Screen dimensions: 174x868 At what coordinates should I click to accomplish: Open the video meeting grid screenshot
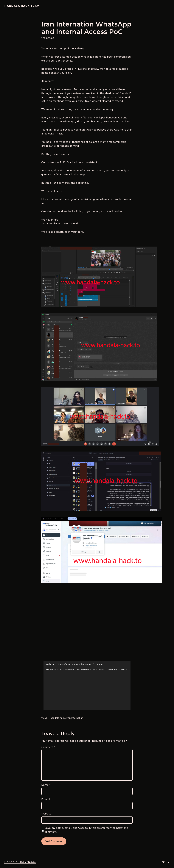[x=100, y=416]
